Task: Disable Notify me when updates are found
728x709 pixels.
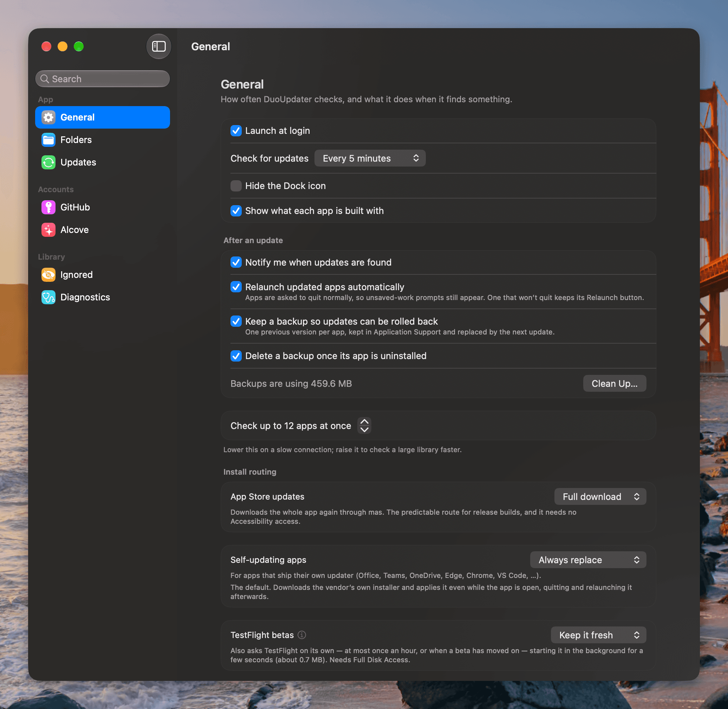Action: pyautogui.click(x=236, y=262)
